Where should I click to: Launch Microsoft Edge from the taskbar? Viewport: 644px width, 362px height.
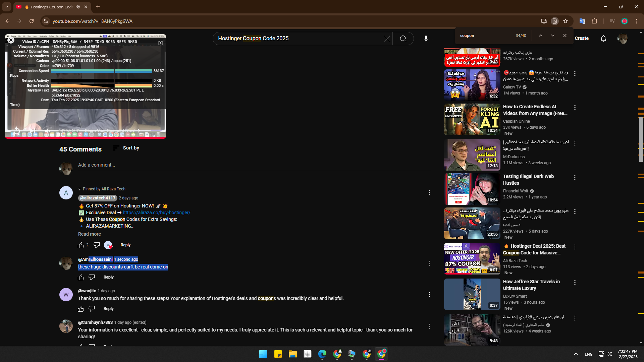click(322, 354)
